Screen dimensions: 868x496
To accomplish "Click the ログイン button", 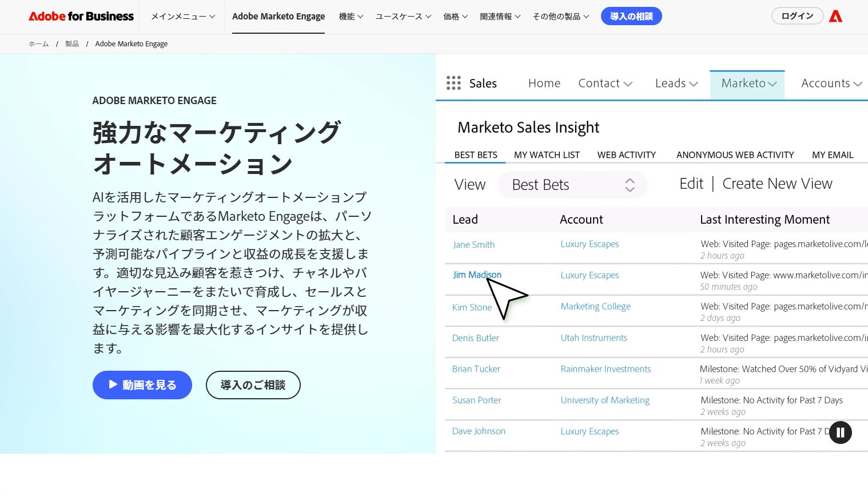I will point(797,16).
